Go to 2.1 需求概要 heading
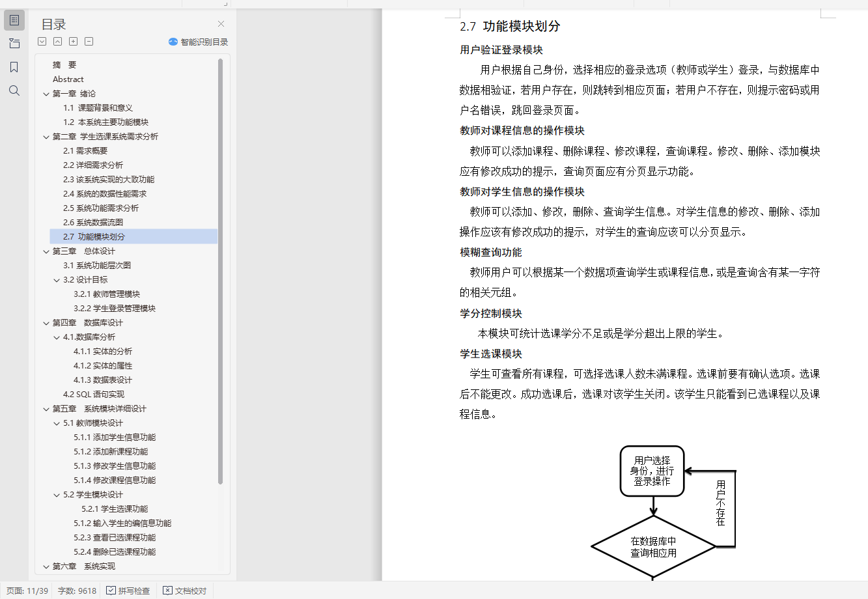This screenshot has width=868, height=599. 85,151
